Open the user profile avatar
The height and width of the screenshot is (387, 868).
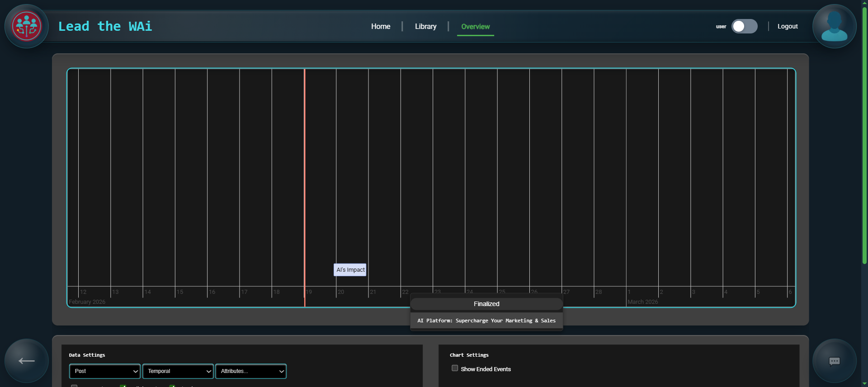point(834,26)
